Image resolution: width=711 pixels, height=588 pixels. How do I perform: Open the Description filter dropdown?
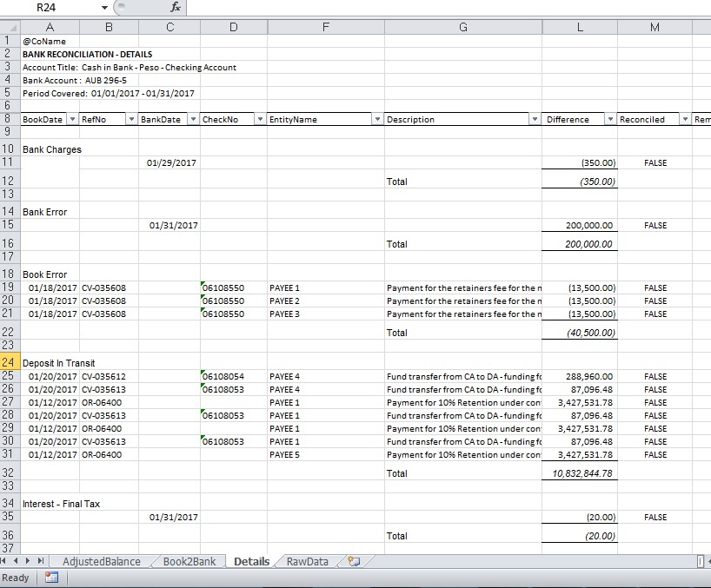535,119
